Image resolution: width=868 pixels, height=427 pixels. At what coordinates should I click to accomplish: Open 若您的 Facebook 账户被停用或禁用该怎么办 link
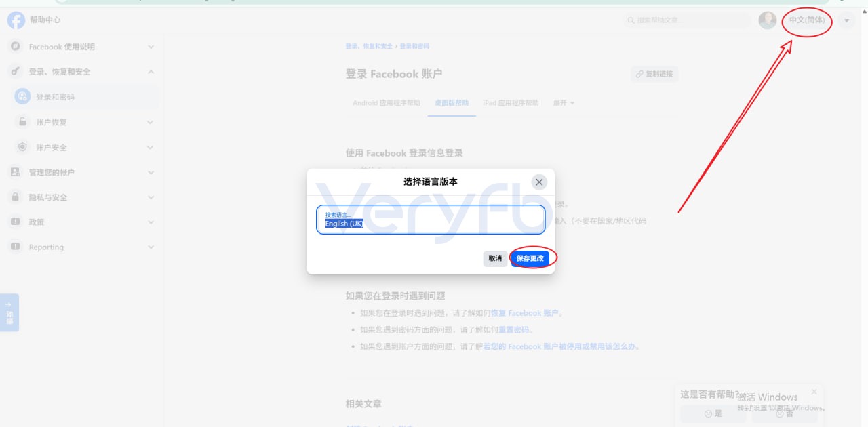coord(561,346)
